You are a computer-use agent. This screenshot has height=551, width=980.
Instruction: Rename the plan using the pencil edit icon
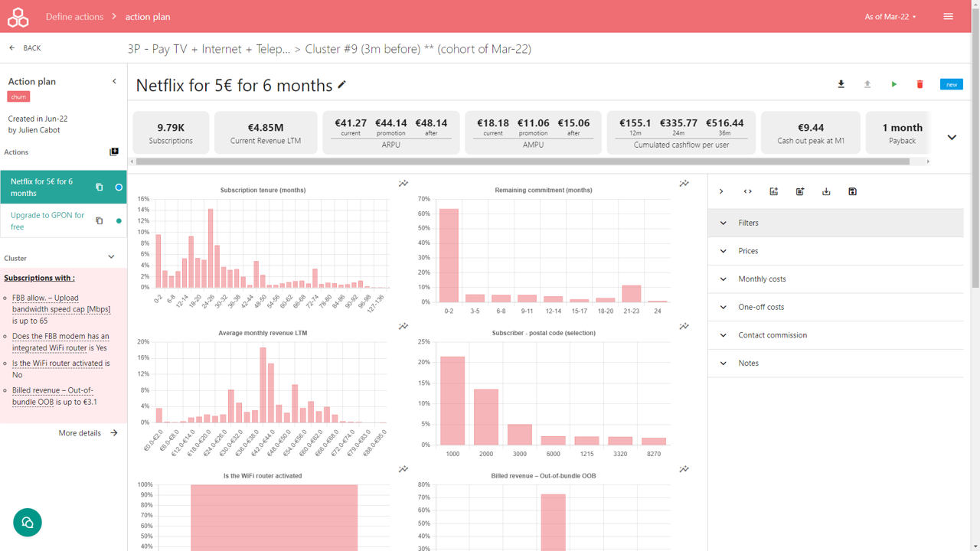[x=341, y=85]
